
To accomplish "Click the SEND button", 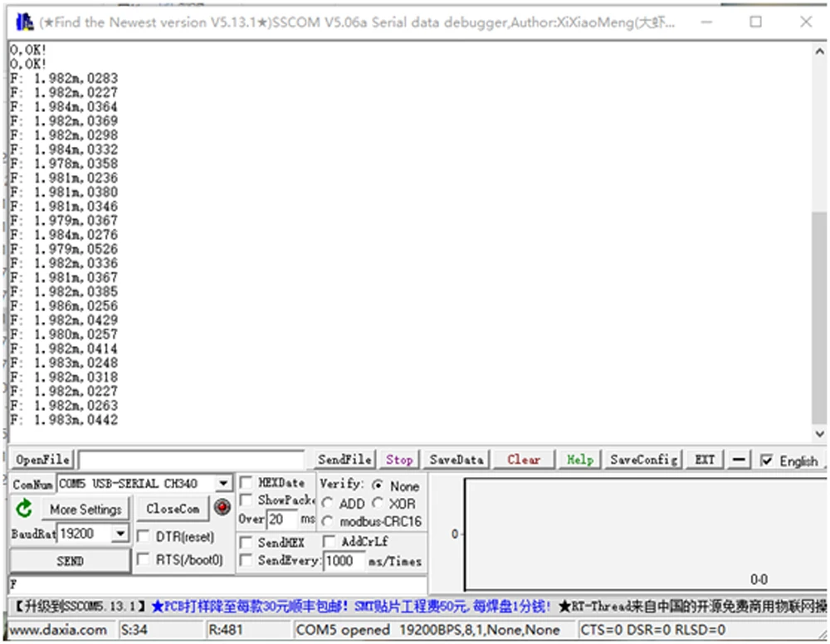I will point(70,560).
